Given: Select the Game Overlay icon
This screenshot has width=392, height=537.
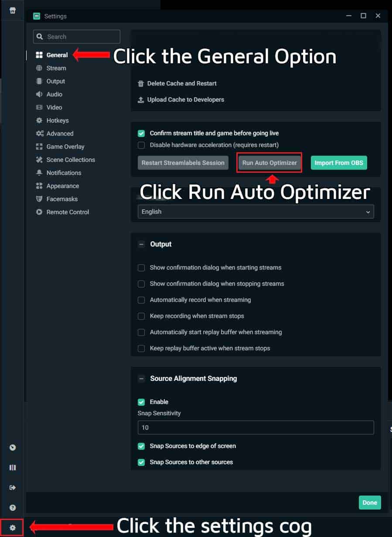Looking at the screenshot, I should [39, 147].
